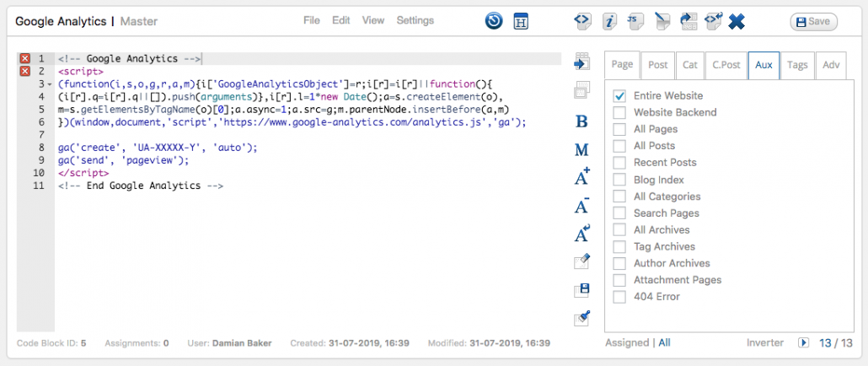Switch to the C.Post tab
Screen dimensions: 868x366
click(x=726, y=65)
